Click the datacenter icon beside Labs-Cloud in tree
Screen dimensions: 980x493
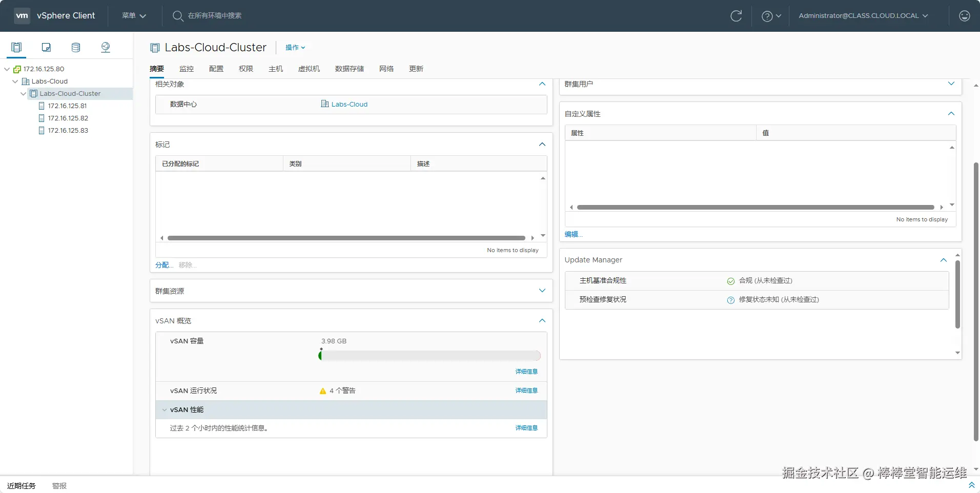click(x=25, y=81)
